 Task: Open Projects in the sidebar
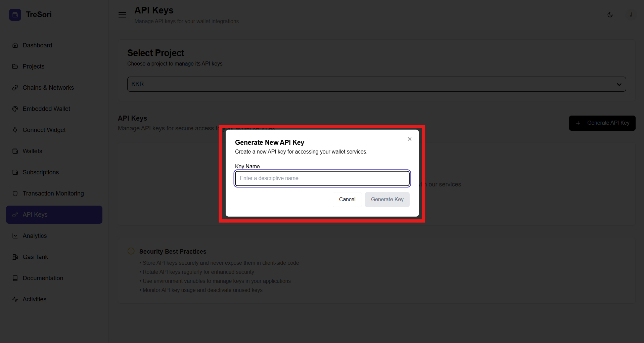point(34,67)
